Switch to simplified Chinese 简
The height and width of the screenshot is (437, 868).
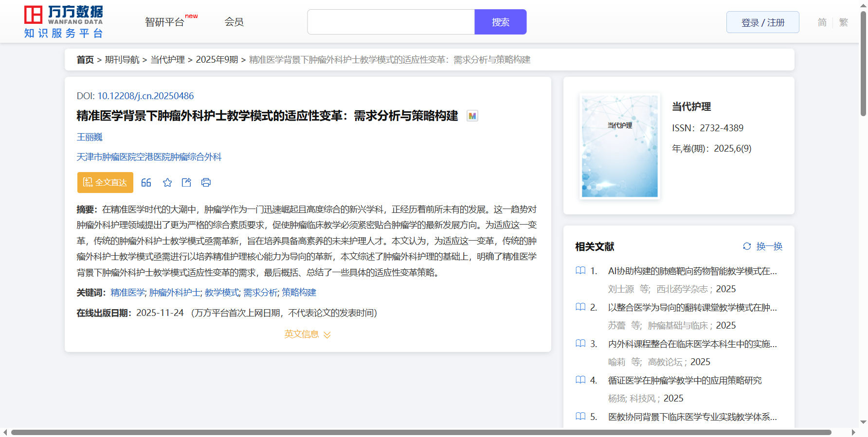click(x=822, y=22)
